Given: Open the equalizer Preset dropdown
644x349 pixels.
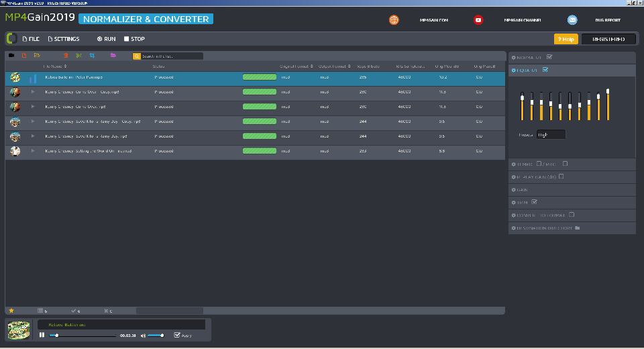Looking at the screenshot, I should [x=551, y=134].
